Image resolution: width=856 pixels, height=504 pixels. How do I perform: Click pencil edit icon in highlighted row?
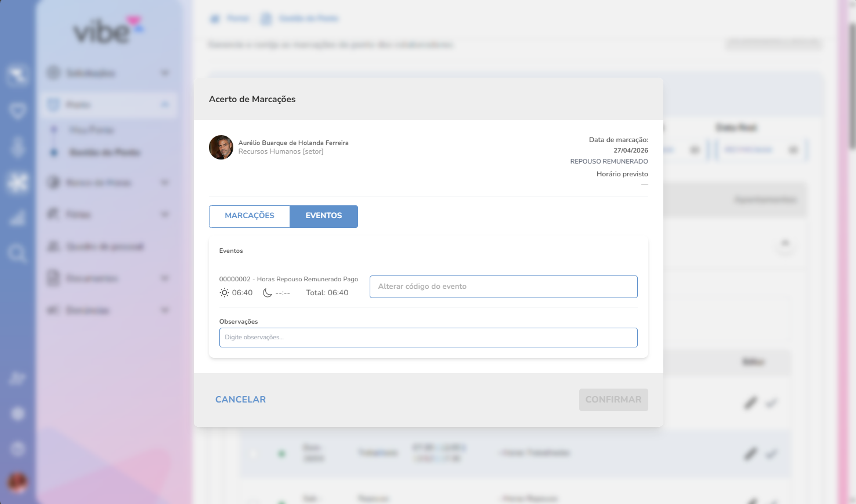[x=751, y=454]
